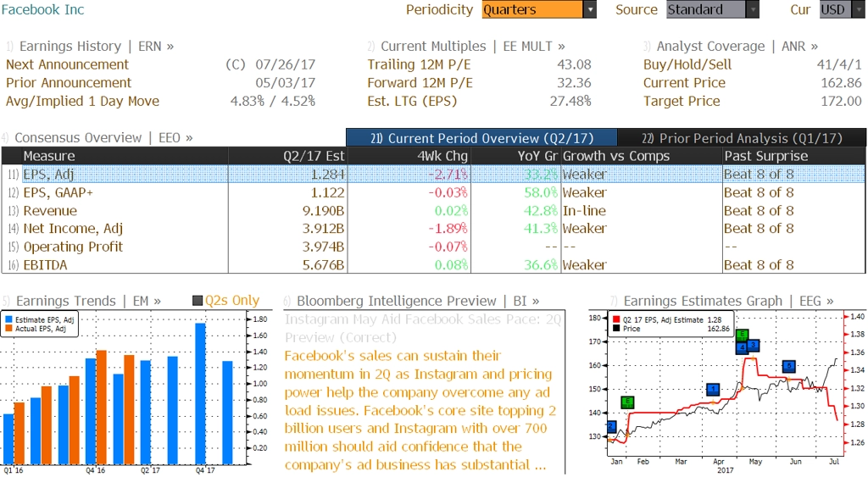
Task: Click EPS GAAP YoY growth 58.0%
Action: coord(541,192)
